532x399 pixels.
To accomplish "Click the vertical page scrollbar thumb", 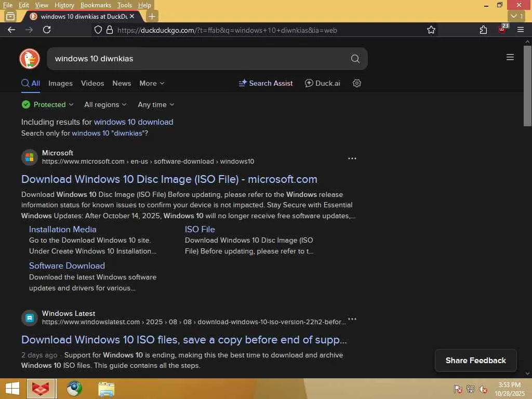I will (x=527, y=86).
